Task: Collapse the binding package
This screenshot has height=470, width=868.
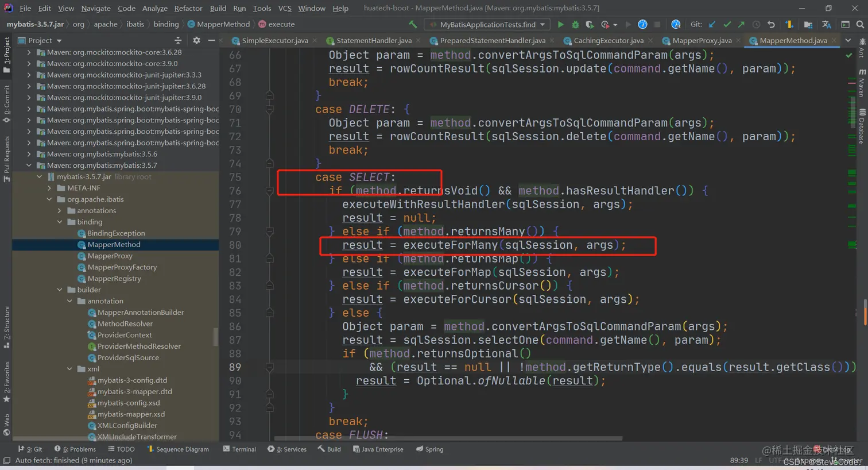Action: coord(60,222)
